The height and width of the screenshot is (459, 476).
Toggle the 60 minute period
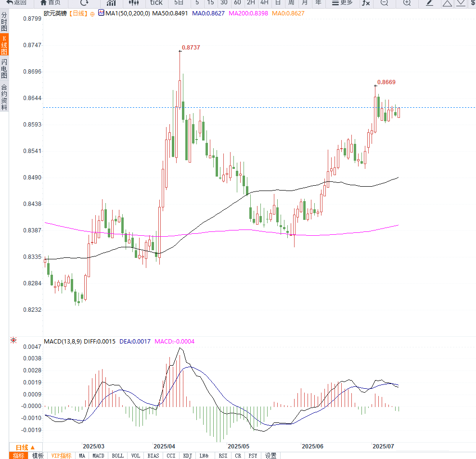pos(237,3)
